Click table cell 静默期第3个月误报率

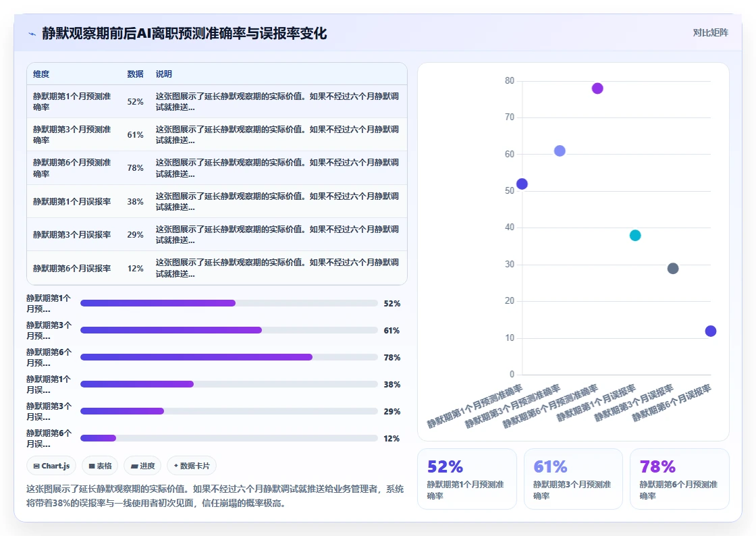click(72, 235)
